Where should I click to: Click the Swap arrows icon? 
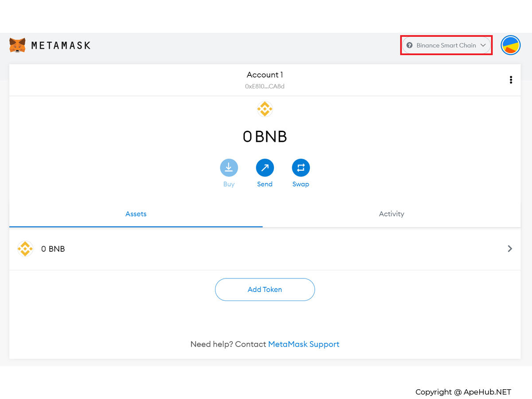(x=301, y=168)
